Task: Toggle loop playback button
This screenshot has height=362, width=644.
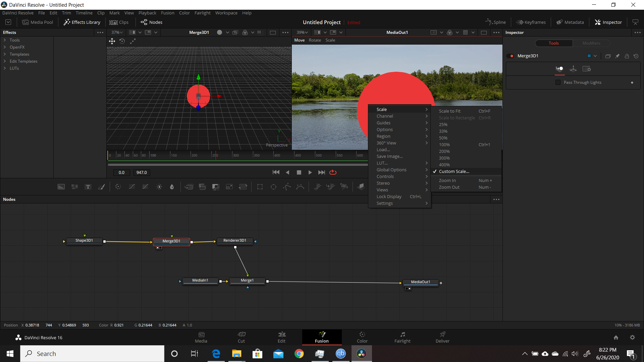Action: pos(333,172)
